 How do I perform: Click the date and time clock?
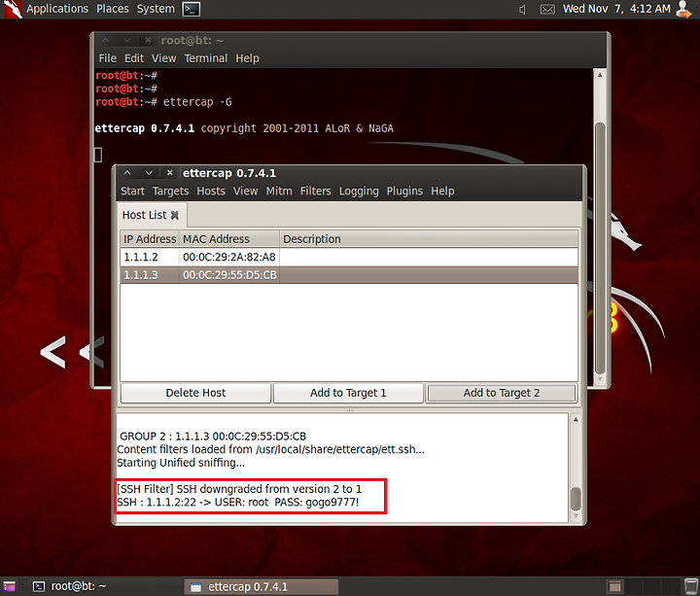click(616, 9)
